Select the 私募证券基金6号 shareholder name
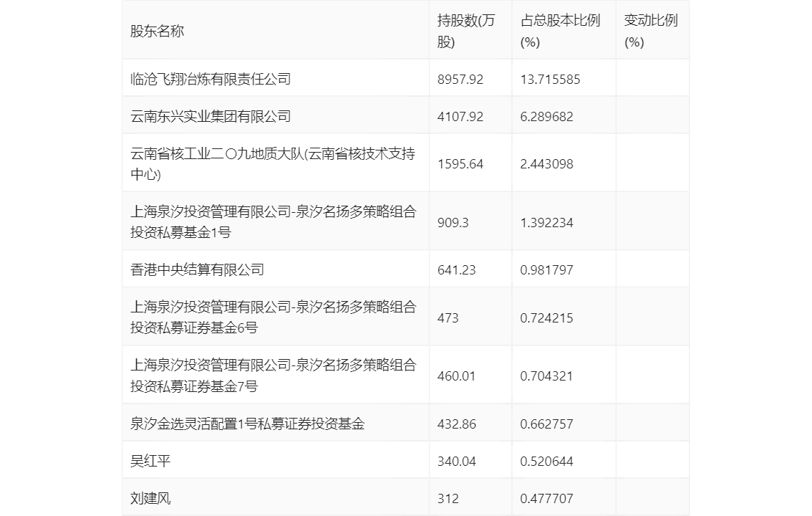812x516 pixels. coord(273,317)
